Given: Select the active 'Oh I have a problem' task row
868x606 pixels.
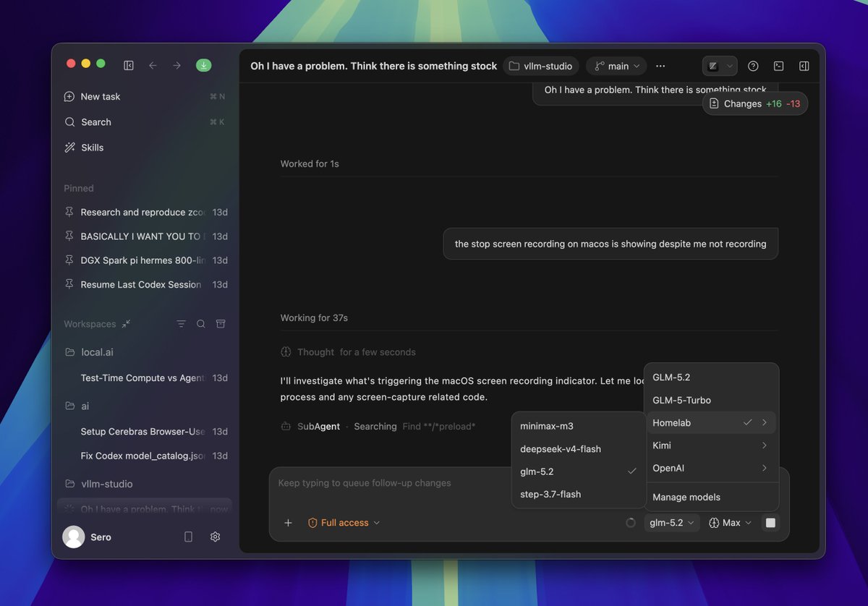Looking at the screenshot, I should (x=145, y=508).
